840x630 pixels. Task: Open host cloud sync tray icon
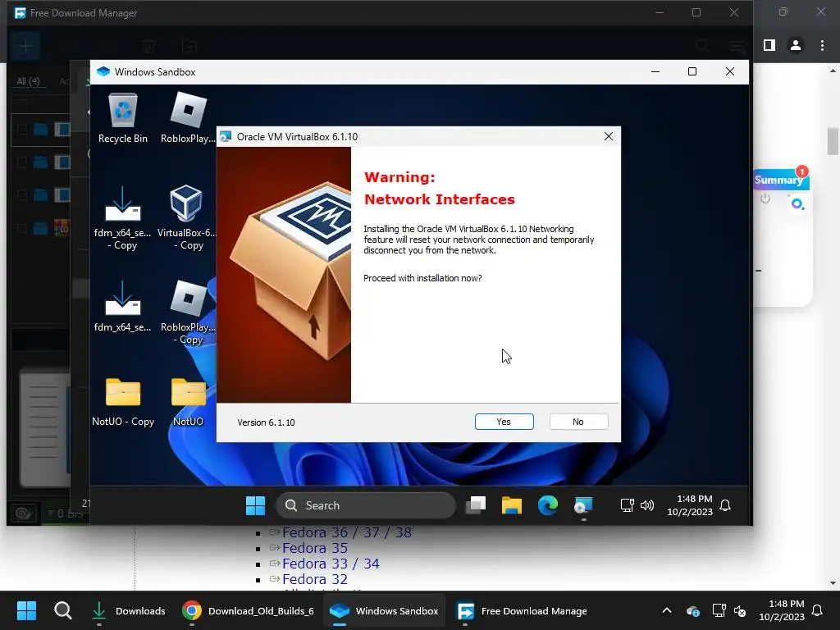coord(692,610)
